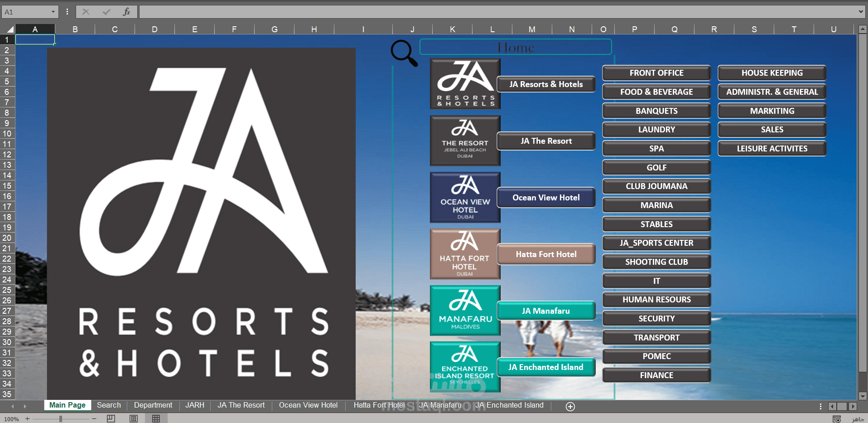Click the 100% zoom level
Screen dimensions: 868x423
11,419
